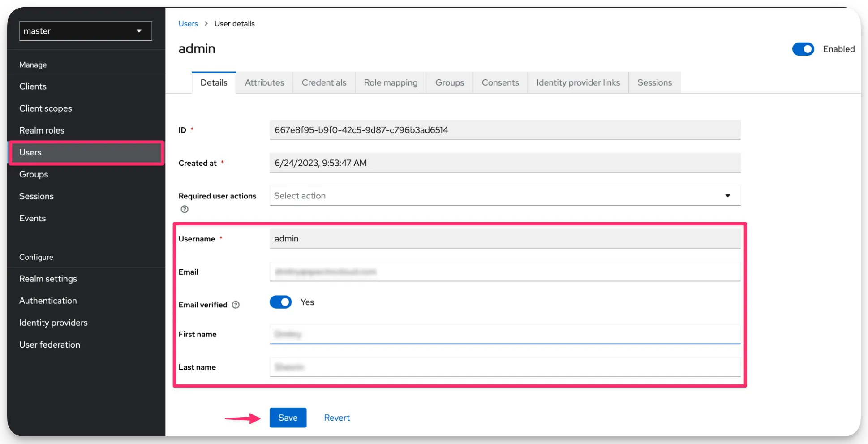Click inside the First name field

[505, 334]
